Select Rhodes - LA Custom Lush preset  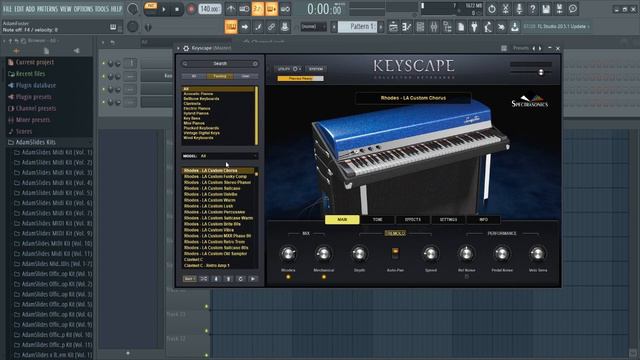(x=208, y=206)
